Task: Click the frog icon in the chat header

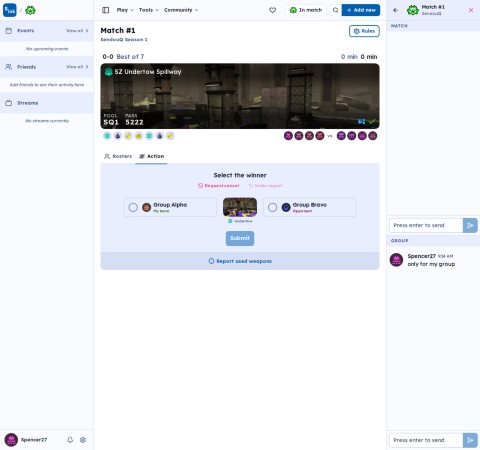Action: tap(413, 10)
